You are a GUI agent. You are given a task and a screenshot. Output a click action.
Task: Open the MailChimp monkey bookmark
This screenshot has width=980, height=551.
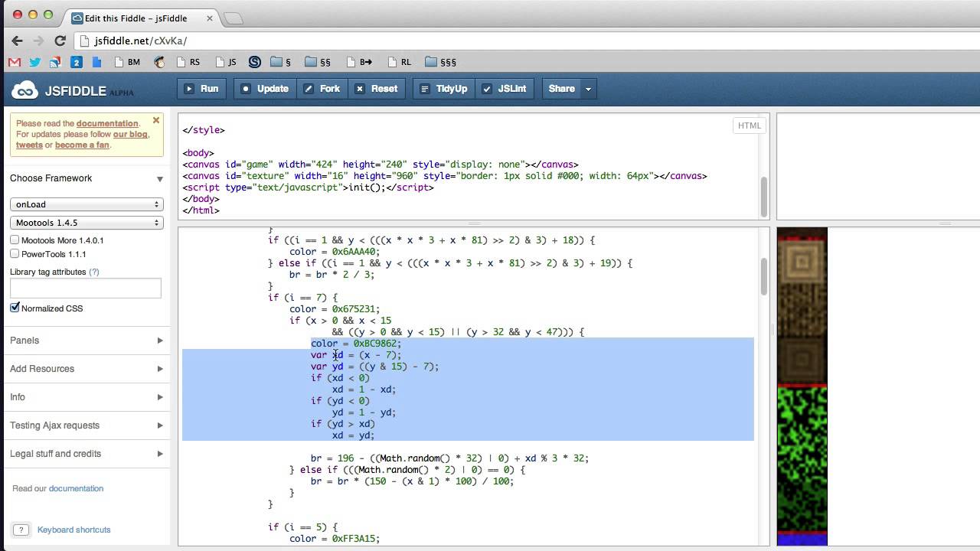(159, 62)
